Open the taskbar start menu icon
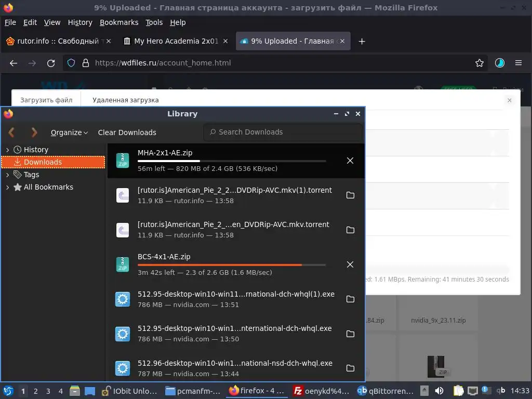 point(8,391)
